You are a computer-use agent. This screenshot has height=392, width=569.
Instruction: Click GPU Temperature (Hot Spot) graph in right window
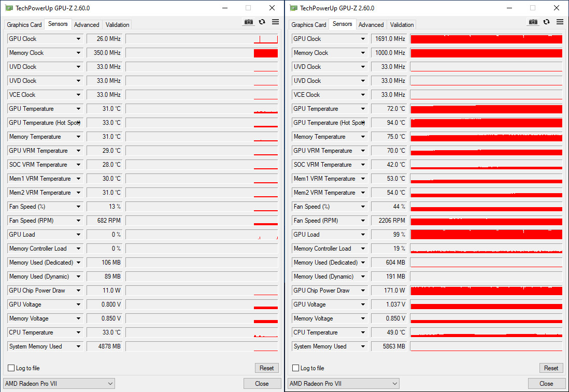[486, 123]
